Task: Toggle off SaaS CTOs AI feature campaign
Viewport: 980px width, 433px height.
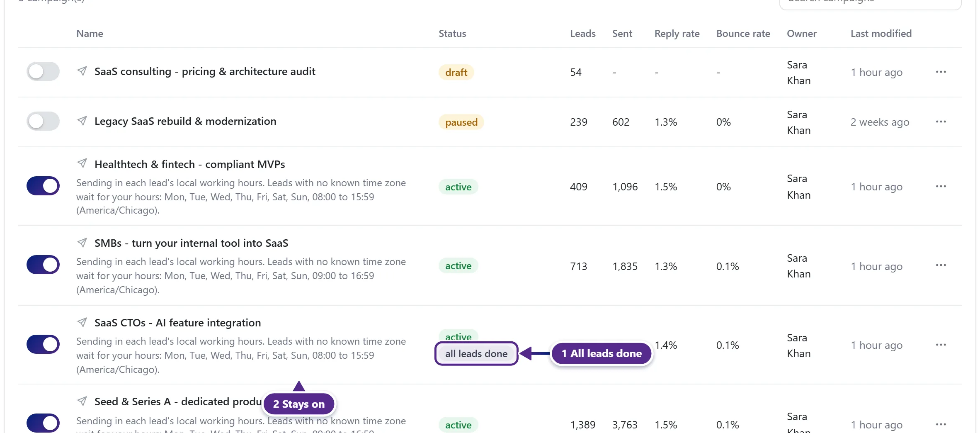Action: [43, 344]
